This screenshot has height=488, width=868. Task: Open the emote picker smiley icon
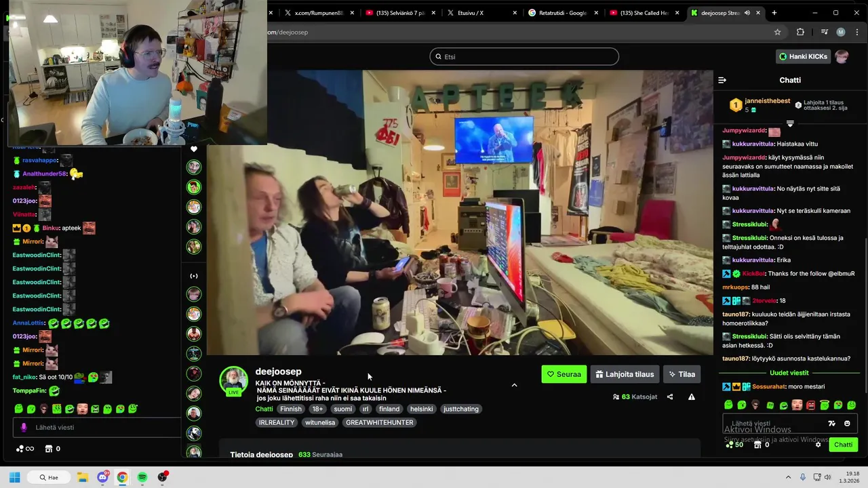point(847,424)
